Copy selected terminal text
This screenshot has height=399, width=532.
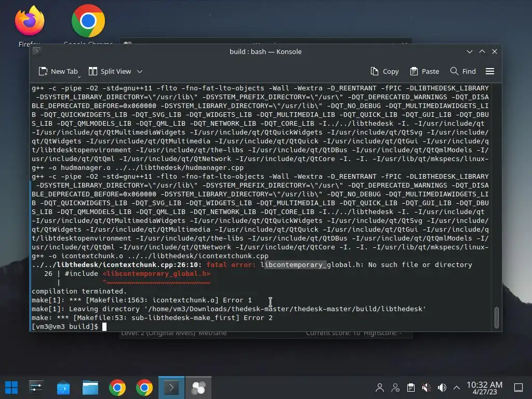coord(384,72)
